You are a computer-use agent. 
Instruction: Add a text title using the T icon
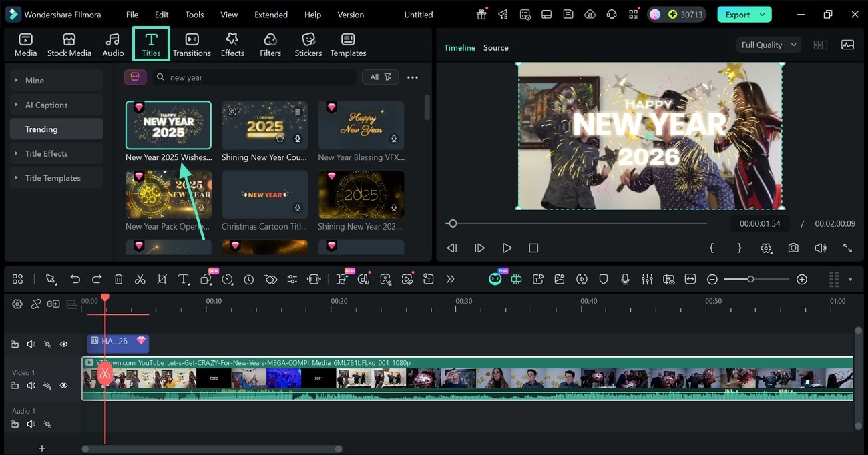pos(184,279)
